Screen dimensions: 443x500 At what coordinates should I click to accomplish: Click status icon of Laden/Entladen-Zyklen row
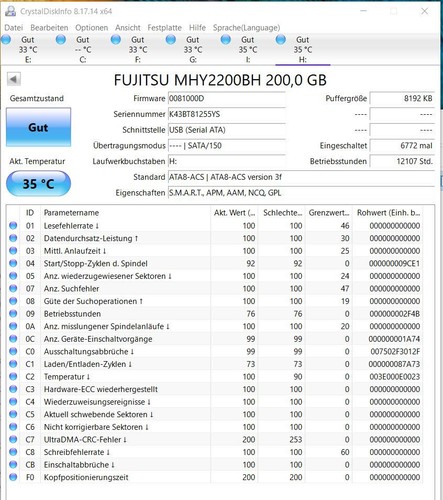pos(13,364)
